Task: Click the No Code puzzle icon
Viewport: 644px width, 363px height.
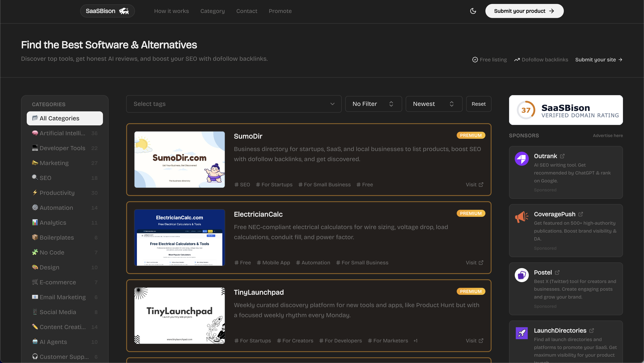Action: (35, 252)
